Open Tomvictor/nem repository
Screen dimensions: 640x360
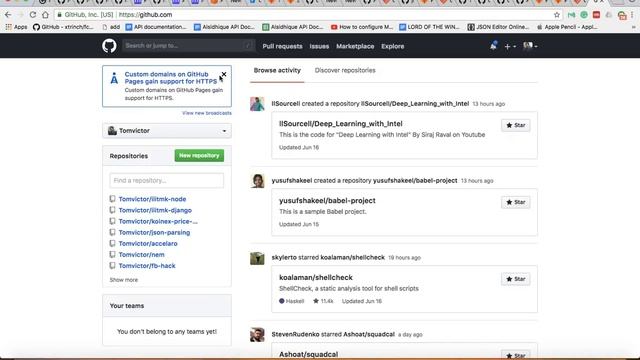(x=142, y=255)
